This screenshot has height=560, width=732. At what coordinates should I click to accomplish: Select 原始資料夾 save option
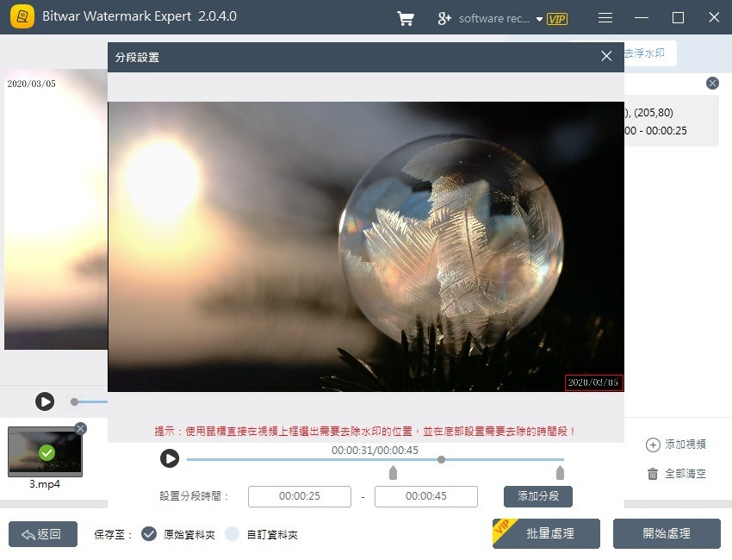[x=149, y=534]
